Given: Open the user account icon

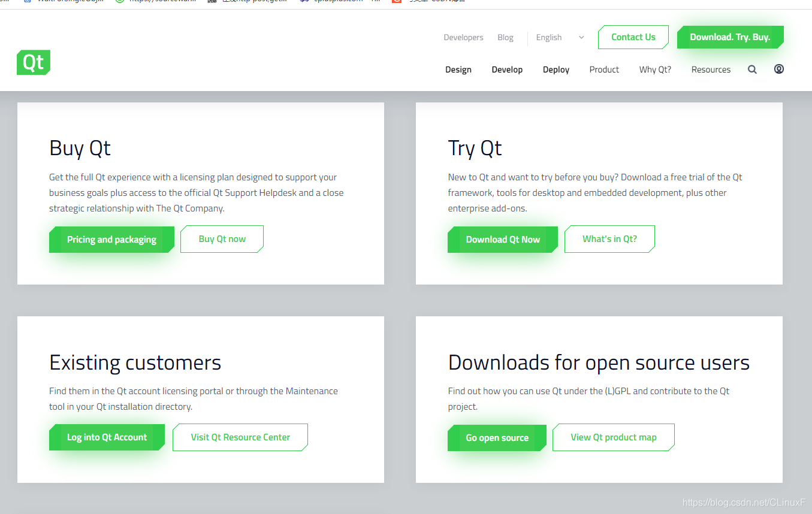Looking at the screenshot, I should coord(778,69).
